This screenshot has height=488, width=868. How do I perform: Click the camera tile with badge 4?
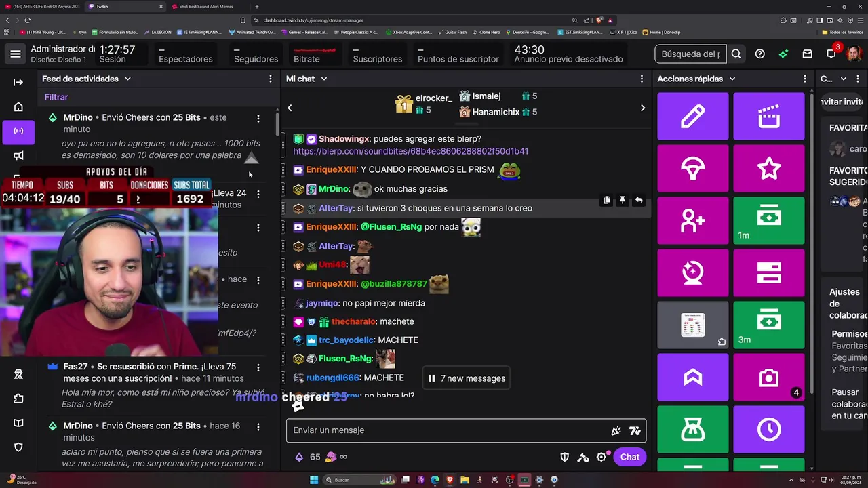[768, 378]
